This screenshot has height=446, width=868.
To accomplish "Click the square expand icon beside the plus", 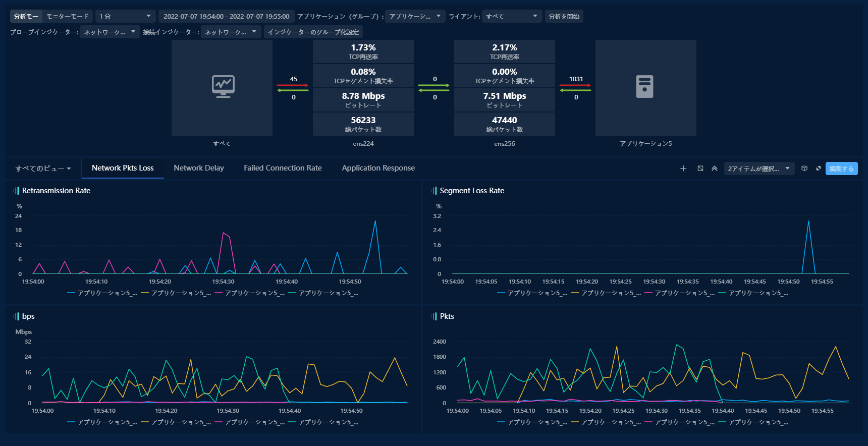I will [x=700, y=169].
